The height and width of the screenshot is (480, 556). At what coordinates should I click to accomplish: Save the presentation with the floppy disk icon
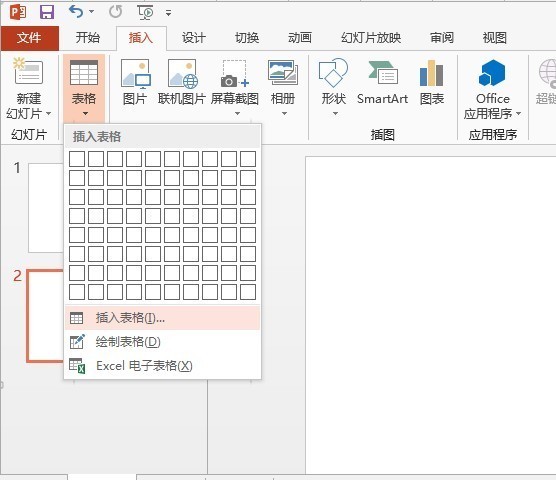point(47,12)
